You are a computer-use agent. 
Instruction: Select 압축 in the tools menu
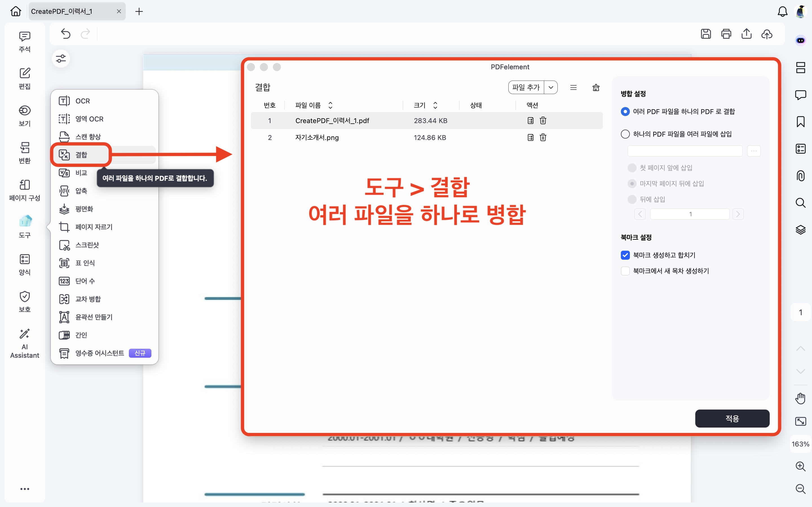[81, 191]
